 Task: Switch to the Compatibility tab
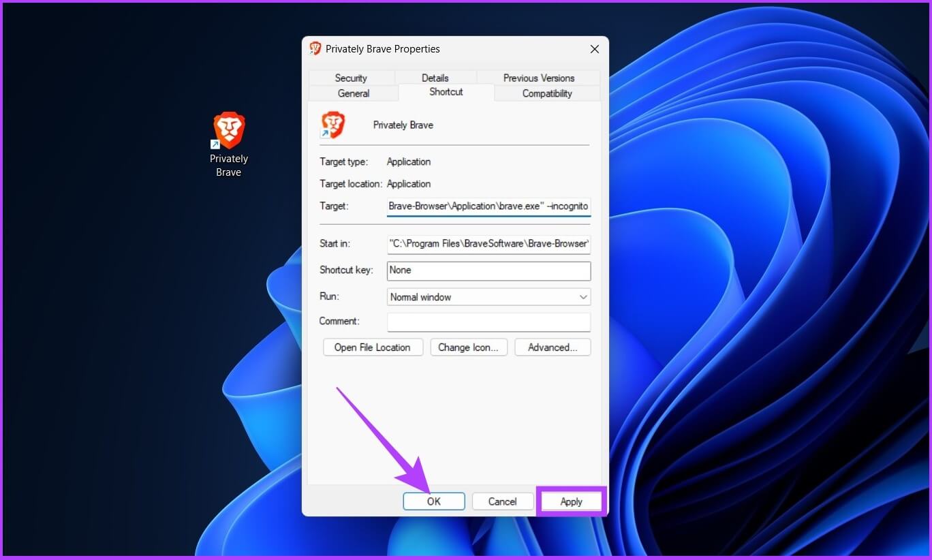pyautogui.click(x=547, y=93)
